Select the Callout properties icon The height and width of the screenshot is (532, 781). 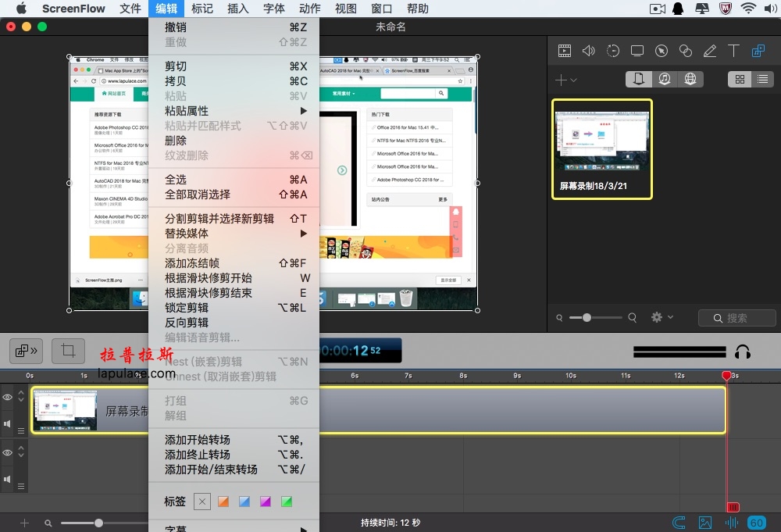point(662,51)
